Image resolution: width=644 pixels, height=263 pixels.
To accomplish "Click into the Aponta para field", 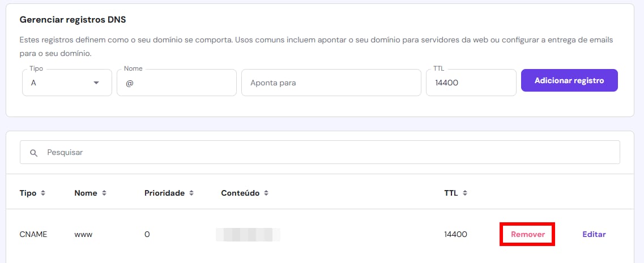I will click(x=331, y=83).
